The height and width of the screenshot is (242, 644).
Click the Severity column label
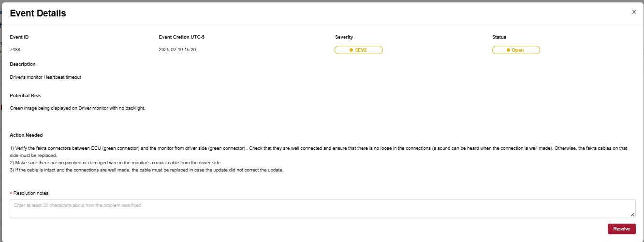[x=344, y=37]
